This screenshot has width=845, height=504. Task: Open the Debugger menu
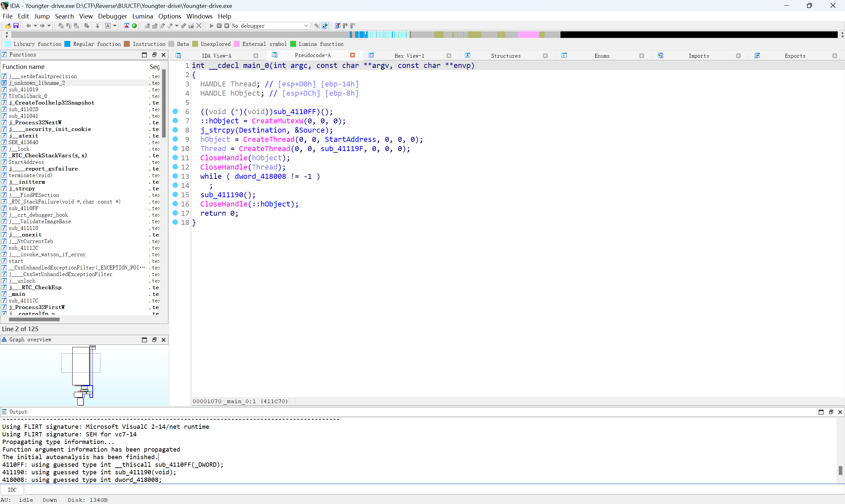coord(113,16)
